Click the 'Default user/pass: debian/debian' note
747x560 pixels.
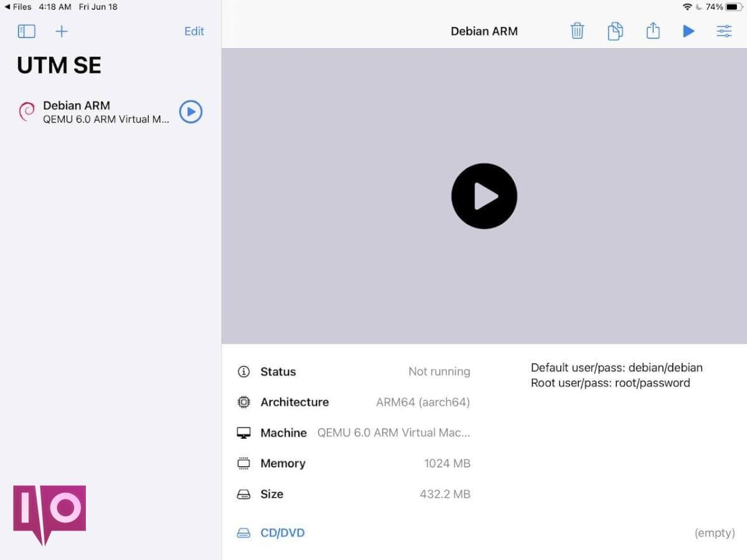click(x=617, y=368)
